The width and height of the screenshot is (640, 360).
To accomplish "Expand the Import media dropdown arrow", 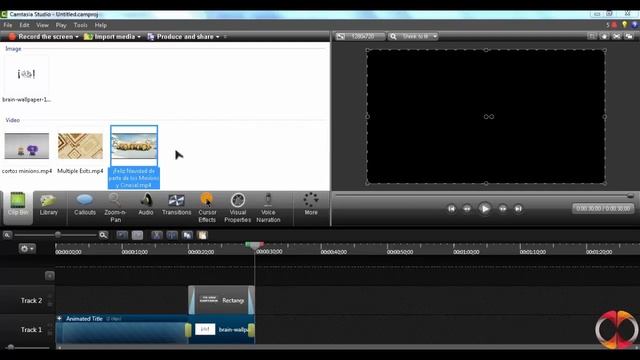I will [139, 37].
